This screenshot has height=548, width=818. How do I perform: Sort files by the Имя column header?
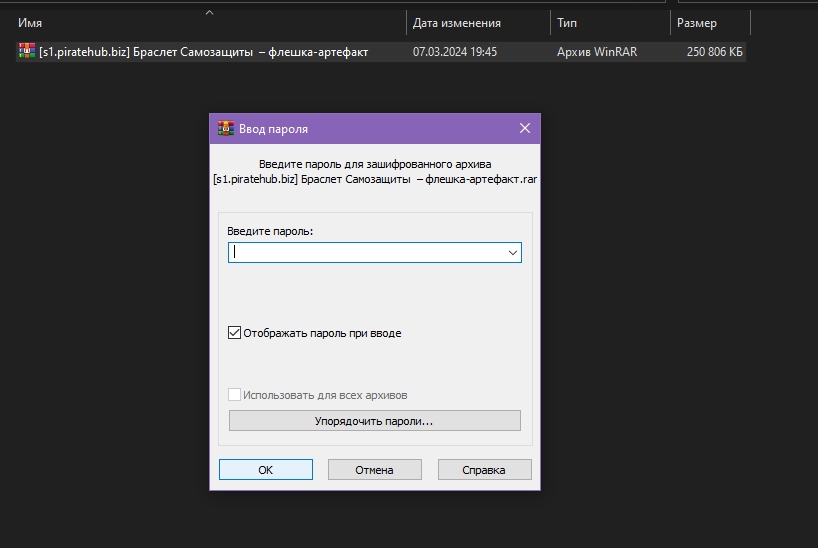[x=30, y=23]
